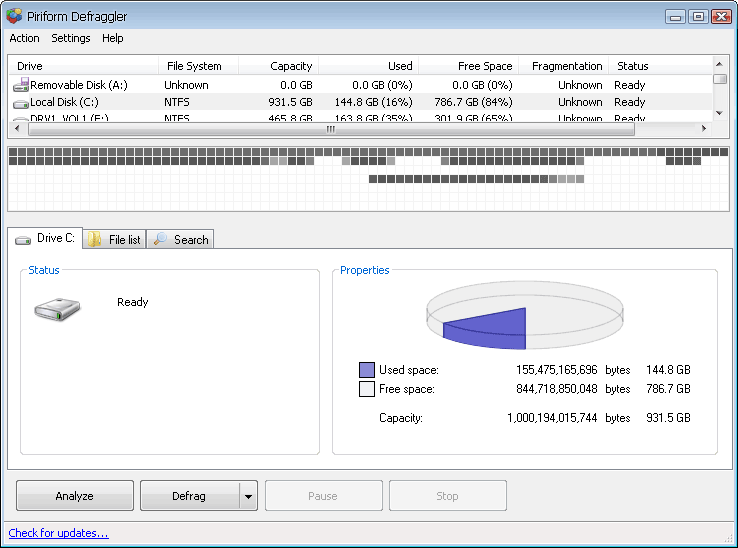Open the Check for updates link
738x548 pixels.
(58, 533)
